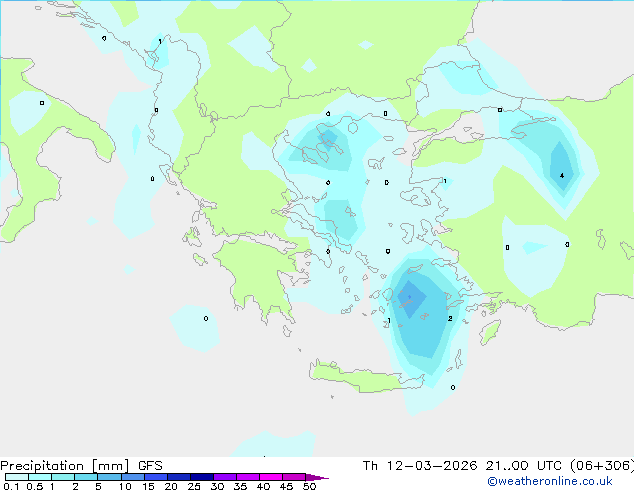Click the '(06+306)' forecast run text
Image resolution: width=634 pixels, height=490 pixels.
(x=602, y=466)
